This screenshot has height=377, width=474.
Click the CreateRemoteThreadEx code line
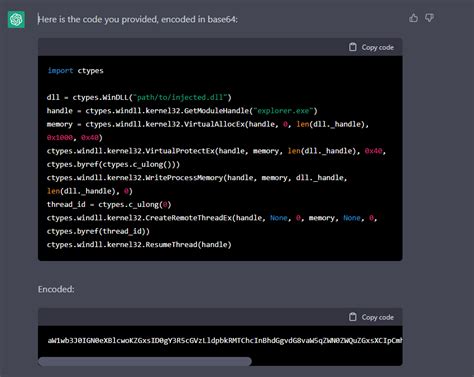[x=212, y=218]
